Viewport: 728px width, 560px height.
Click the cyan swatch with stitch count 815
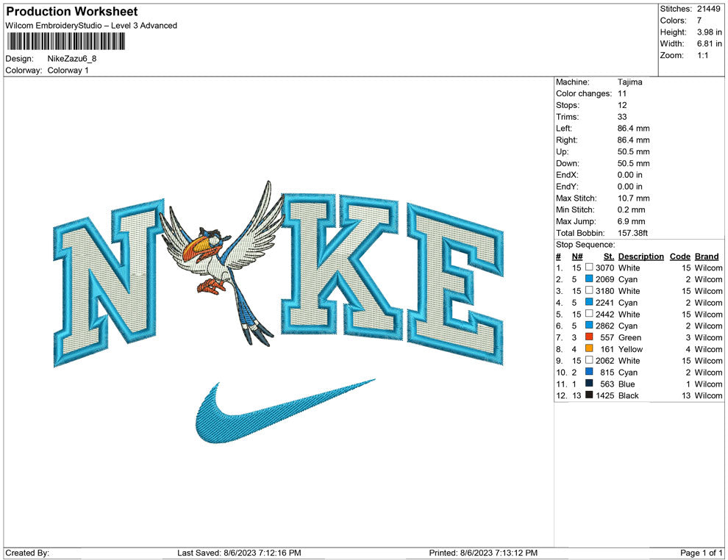point(589,372)
